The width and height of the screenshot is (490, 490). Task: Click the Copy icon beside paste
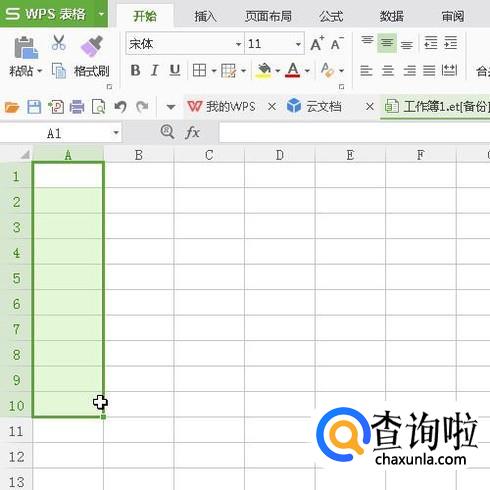click(x=59, y=71)
